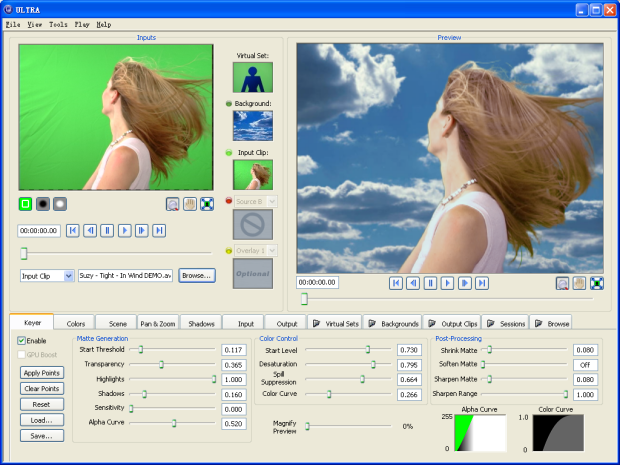Open the Tools menu

(58, 23)
